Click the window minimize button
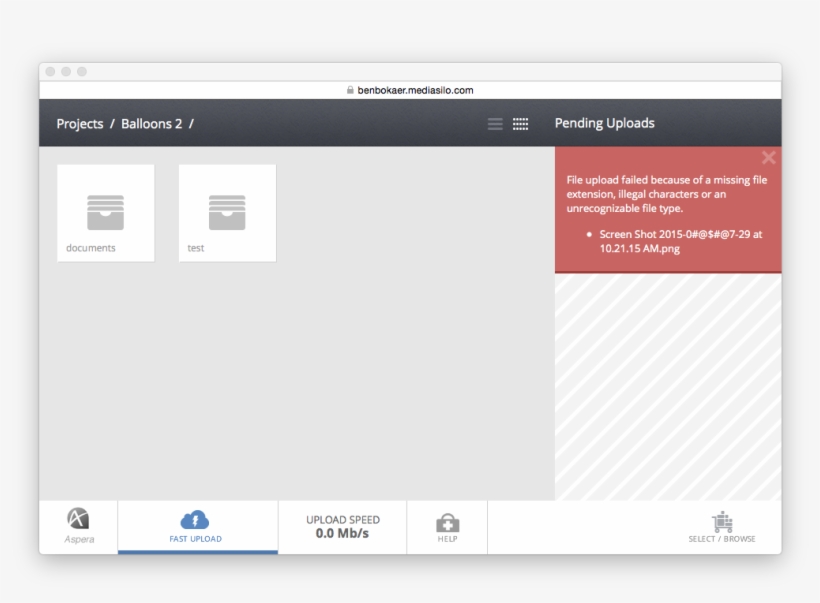The height and width of the screenshot is (603, 820). tap(66, 72)
